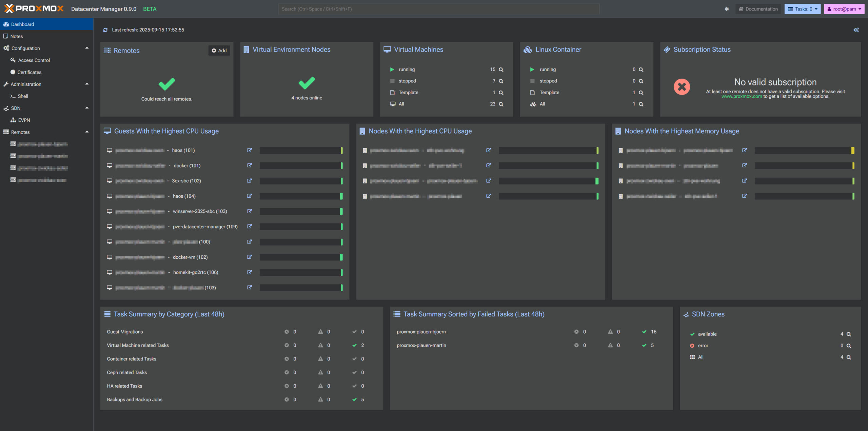Select first remote in sidebar list
Image resolution: width=868 pixels, height=431 pixels.
pos(47,144)
